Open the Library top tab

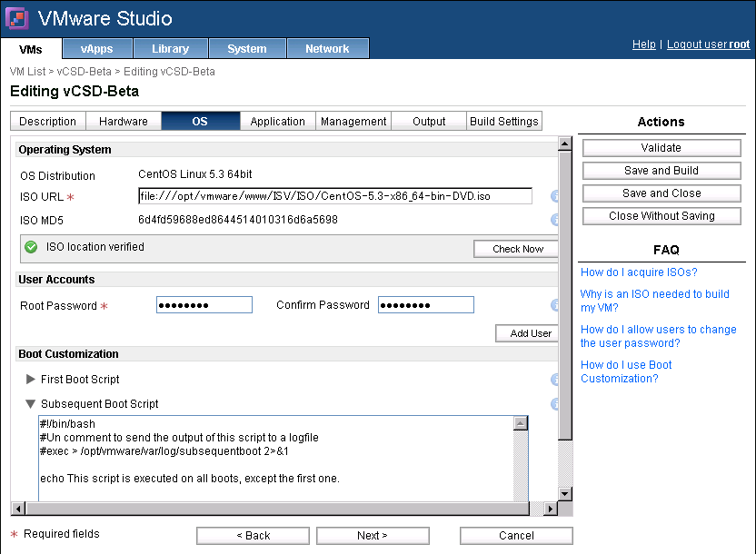coord(170,49)
